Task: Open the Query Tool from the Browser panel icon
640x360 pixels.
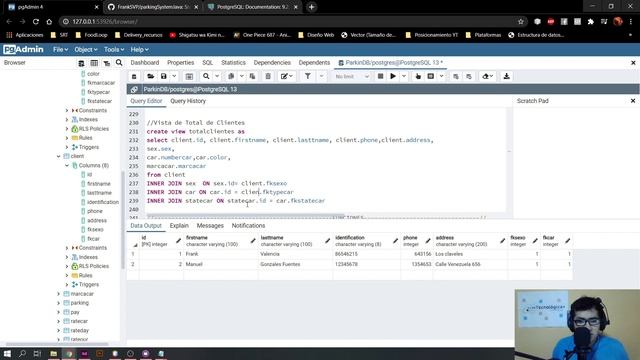Action: point(81,63)
